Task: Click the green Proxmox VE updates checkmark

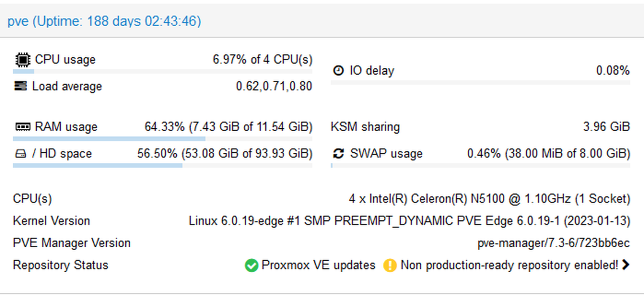Action: click(x=251, y=265)
